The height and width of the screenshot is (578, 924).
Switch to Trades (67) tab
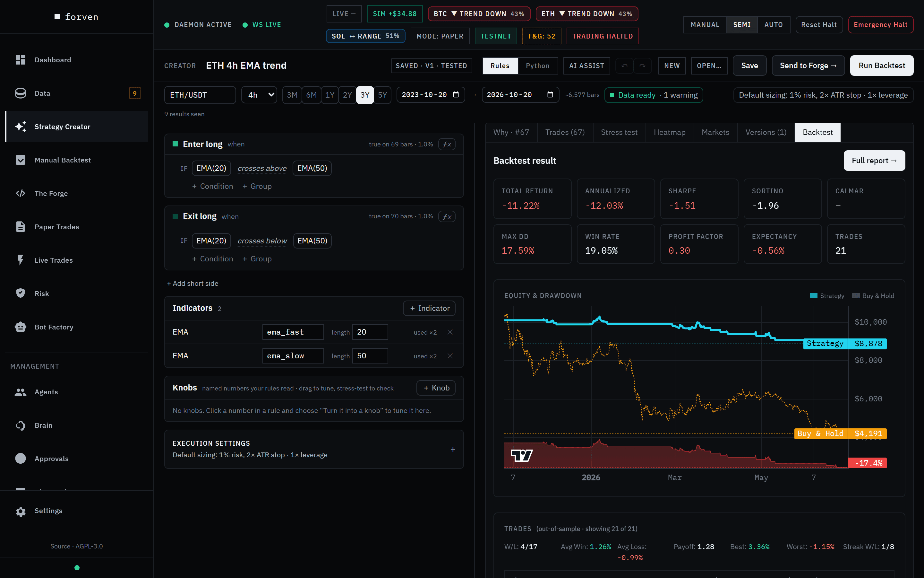(x=565, y=132)
